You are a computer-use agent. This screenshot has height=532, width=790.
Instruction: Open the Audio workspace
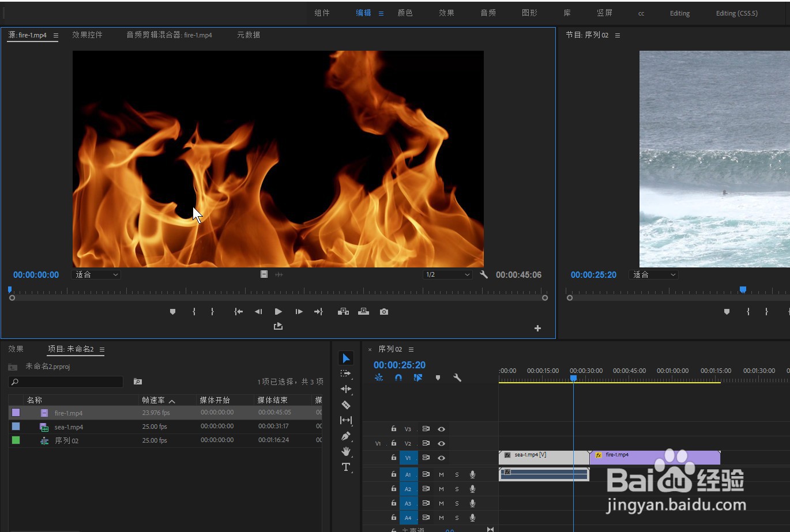[488, 13]
